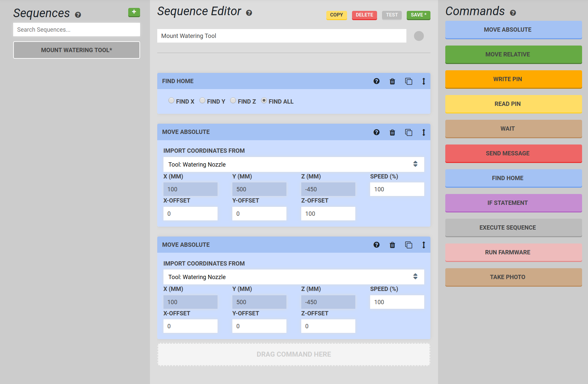Choose the Find Z radio button

point(233,101)
